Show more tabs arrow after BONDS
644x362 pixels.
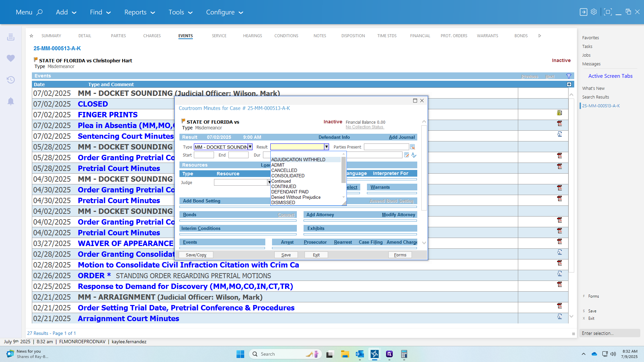540,36
